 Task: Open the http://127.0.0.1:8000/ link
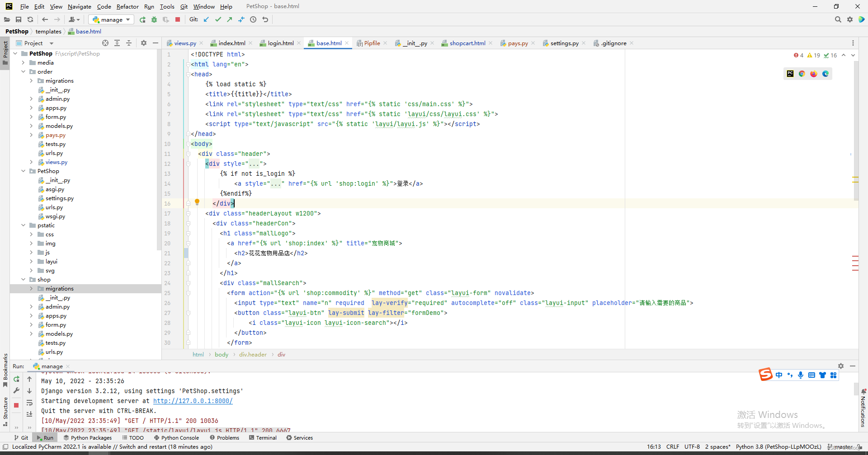tap(193, 401)
